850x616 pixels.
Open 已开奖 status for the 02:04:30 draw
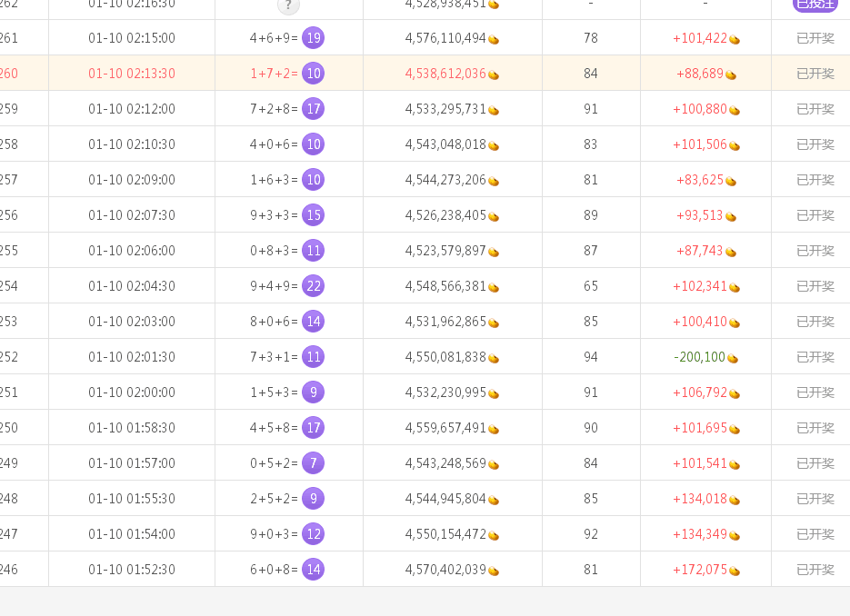(x=815, y=286)
